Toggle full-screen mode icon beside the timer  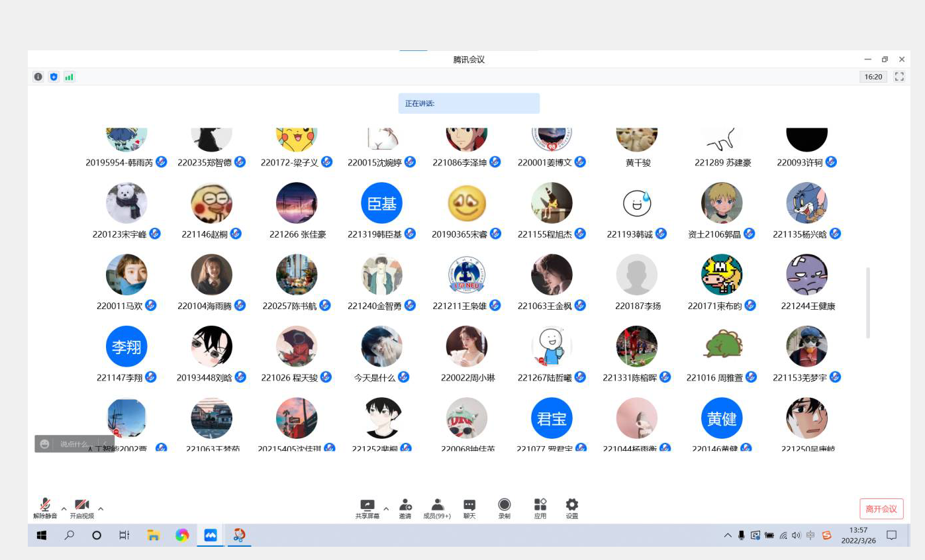pos(899,77)
